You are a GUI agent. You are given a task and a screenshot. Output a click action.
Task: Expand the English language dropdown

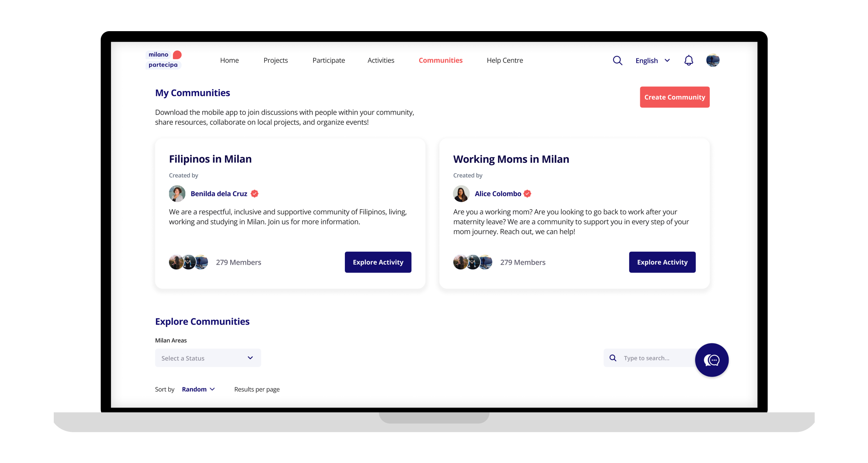653,61
